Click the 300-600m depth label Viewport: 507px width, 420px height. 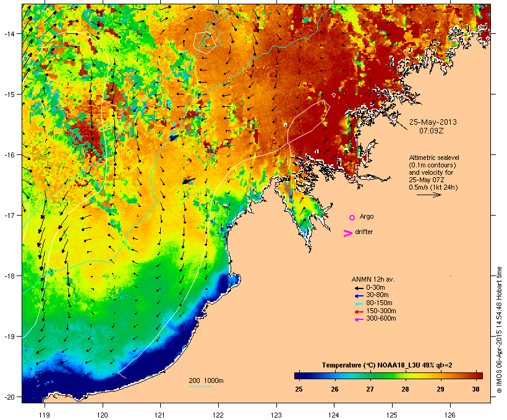381,319
